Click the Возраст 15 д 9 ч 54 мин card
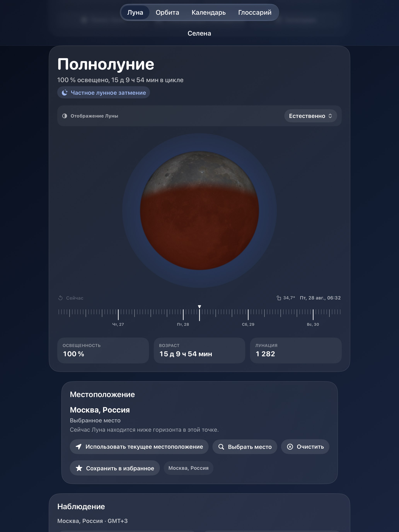Image resolution: width=399 pixels, height=532 pixels. pyautogui.click(x=199, y=350)
